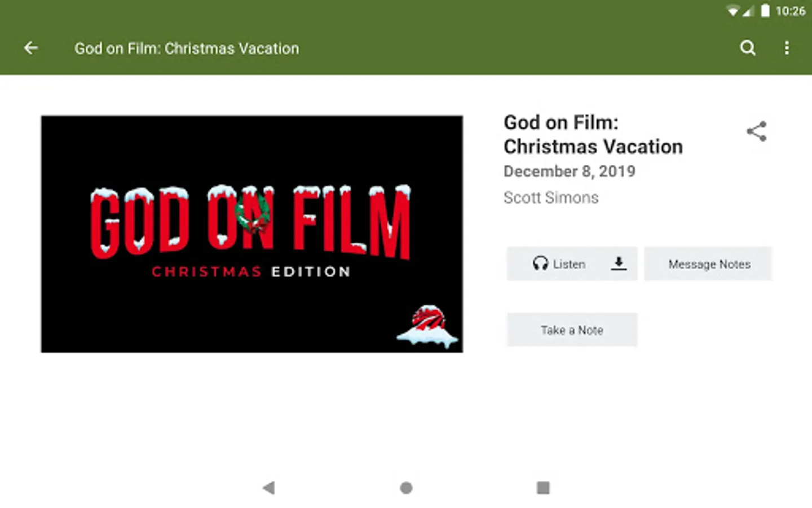Tap the status bar clock 10:26

click(791, 11)
